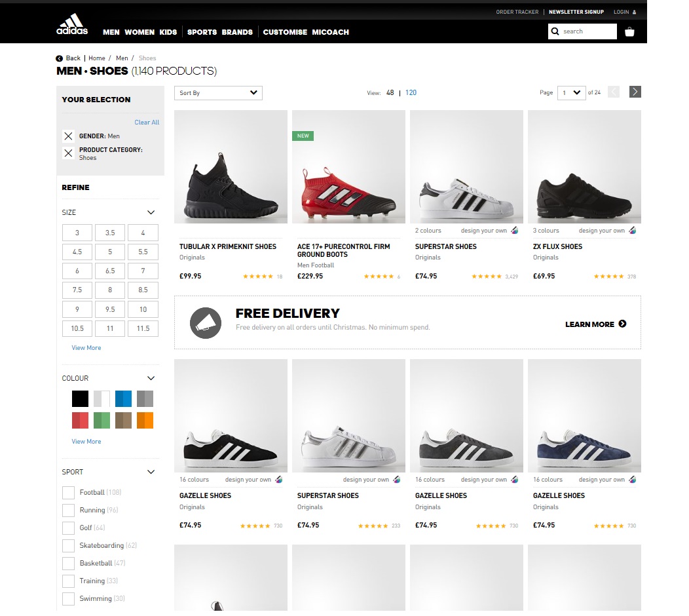Select the black colour swatch filter
This screenshot has width=689, height=616.
click(79, 398)
